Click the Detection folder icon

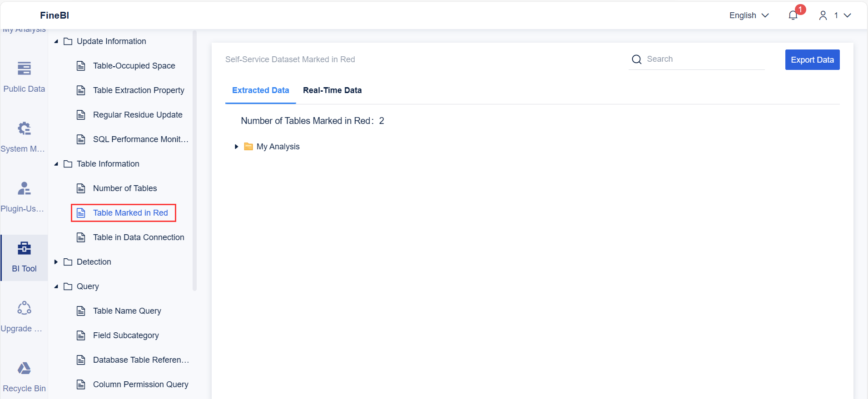click(68, 262)
